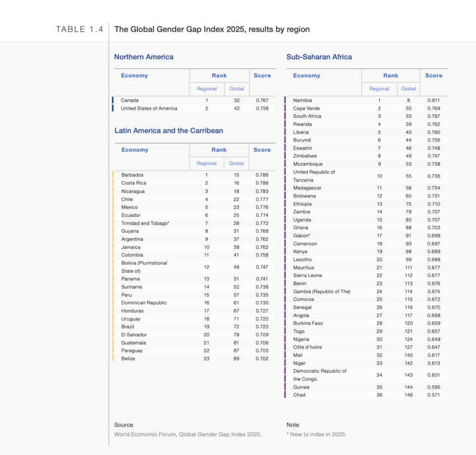Click the "Mexico" economy cell
The width and height of the screenshot is (476, 455).
129,207
